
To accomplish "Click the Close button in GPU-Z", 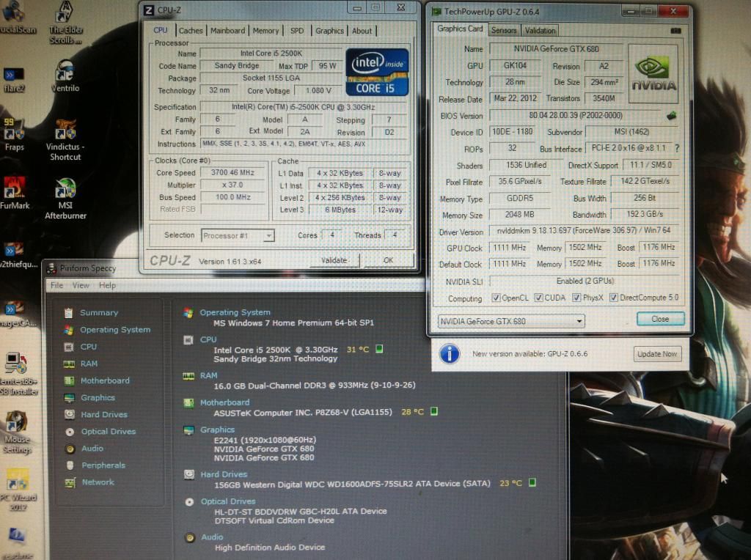I will coord(660,319).
